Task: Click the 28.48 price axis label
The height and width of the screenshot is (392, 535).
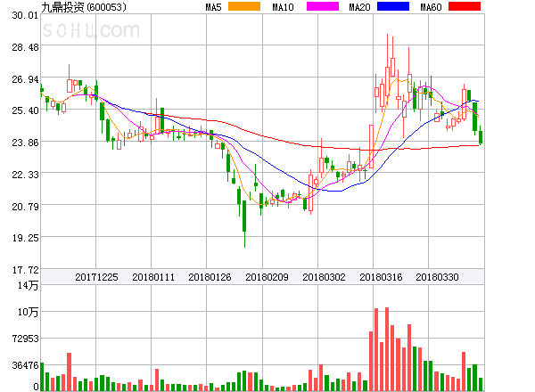Action: 25,47
